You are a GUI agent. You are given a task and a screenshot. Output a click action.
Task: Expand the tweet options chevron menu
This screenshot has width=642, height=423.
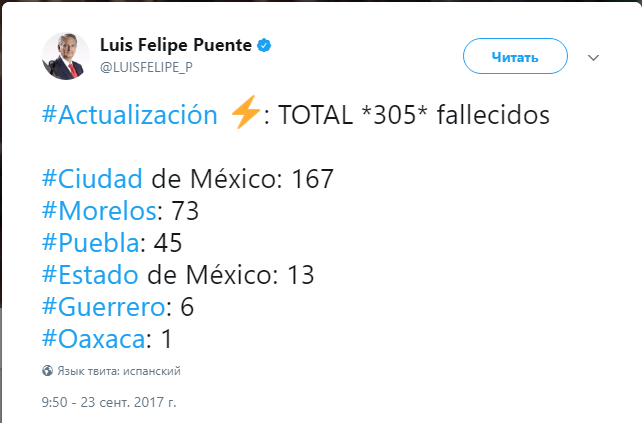pyautogui.click(x=593, y=58)
